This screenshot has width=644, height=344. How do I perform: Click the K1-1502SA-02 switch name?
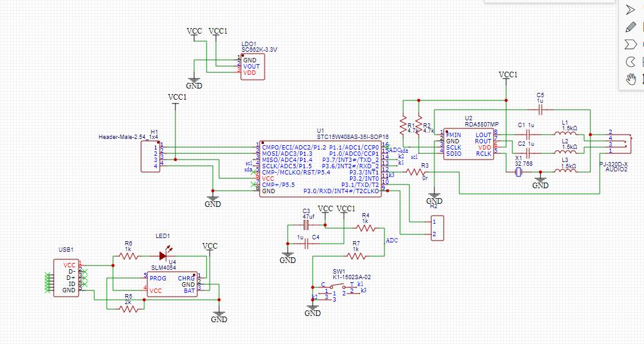[351, 277]
